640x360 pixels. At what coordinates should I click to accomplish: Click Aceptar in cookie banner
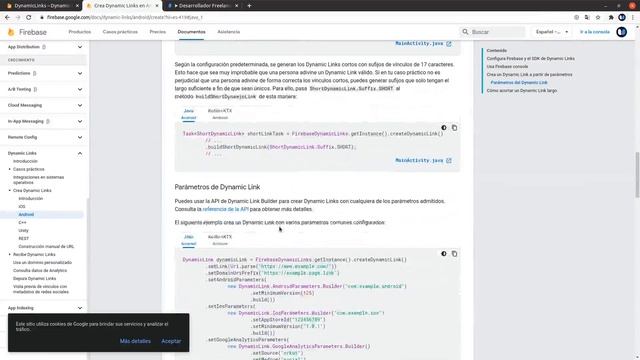tap(171, 341)
